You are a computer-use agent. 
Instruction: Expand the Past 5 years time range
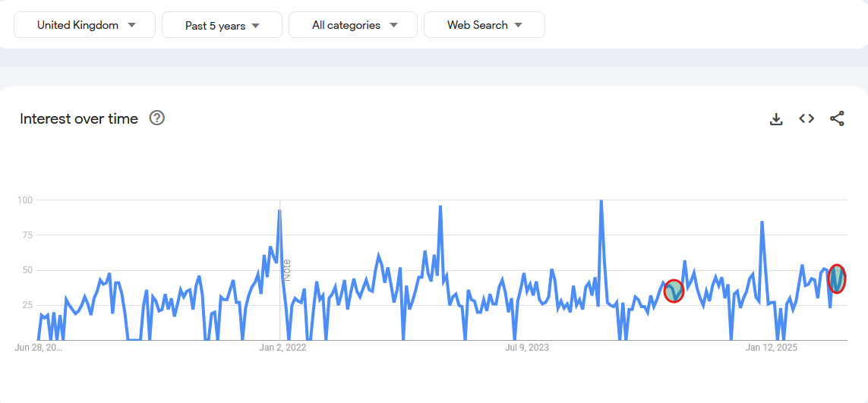pyautogui.click(x=222, y=25)
